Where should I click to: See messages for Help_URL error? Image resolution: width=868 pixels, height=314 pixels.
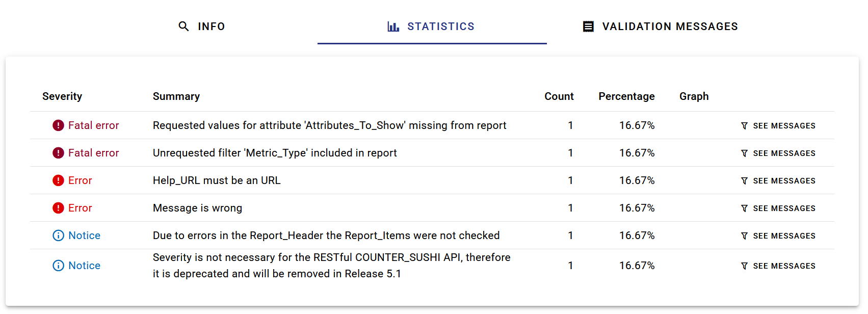[778, 181]
